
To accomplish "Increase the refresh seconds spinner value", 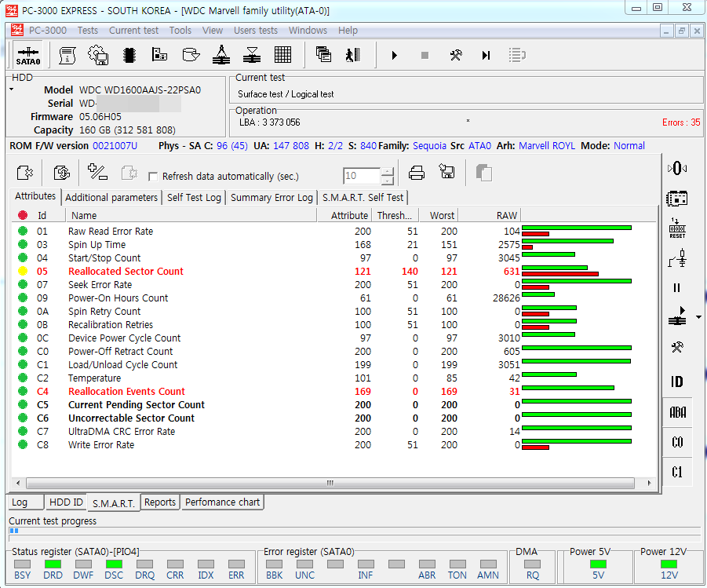I will pos(388,171).
